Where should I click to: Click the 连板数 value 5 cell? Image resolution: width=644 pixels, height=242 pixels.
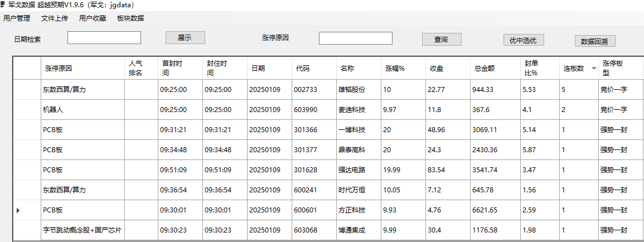tap(579, 90)
